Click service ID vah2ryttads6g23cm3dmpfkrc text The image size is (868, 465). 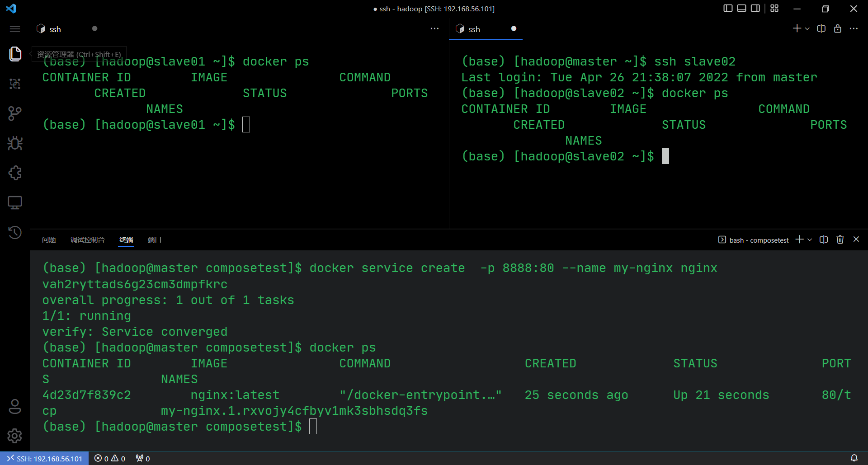tap(135, 284)
